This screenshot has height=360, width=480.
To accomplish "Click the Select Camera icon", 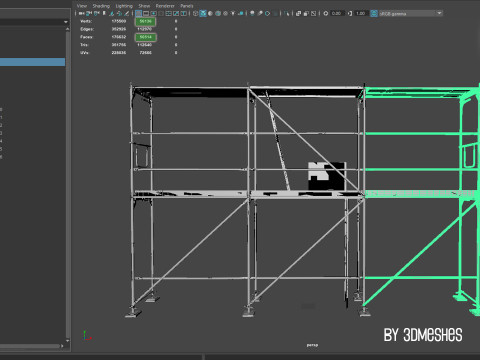I will point(81,13).
